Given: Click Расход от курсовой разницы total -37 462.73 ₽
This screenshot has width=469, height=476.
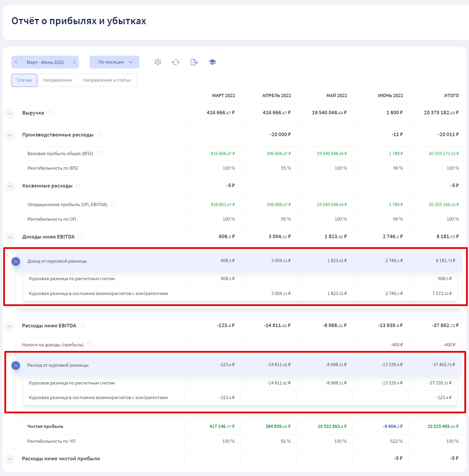Looking at the screenshot, I should [x=443, y=365].
